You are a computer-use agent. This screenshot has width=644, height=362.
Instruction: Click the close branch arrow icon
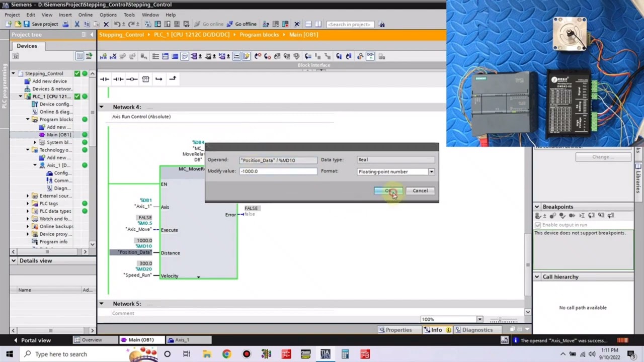click(173, 79)
